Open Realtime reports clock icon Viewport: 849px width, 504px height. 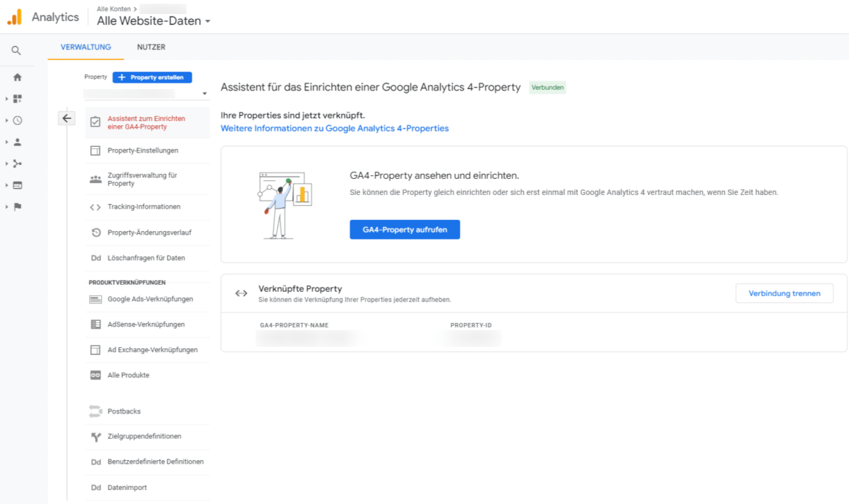[18, 120]
